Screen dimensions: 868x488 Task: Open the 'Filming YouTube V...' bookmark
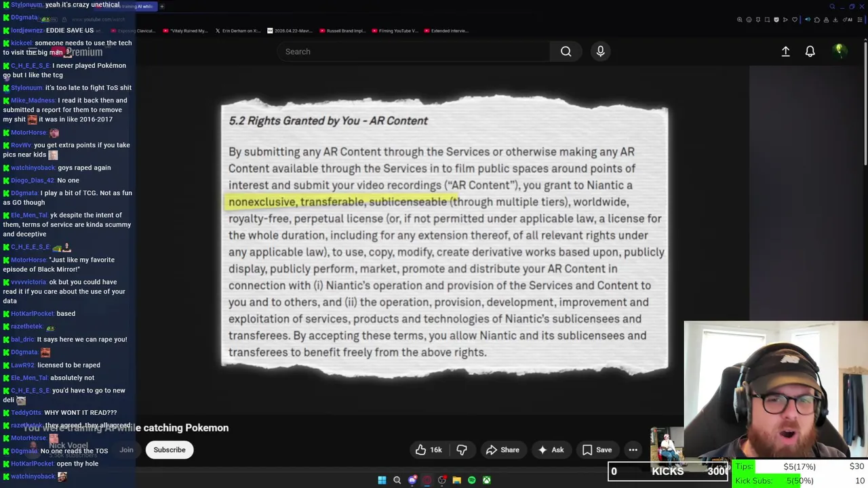pyautogui.click(x=395, y=30)
